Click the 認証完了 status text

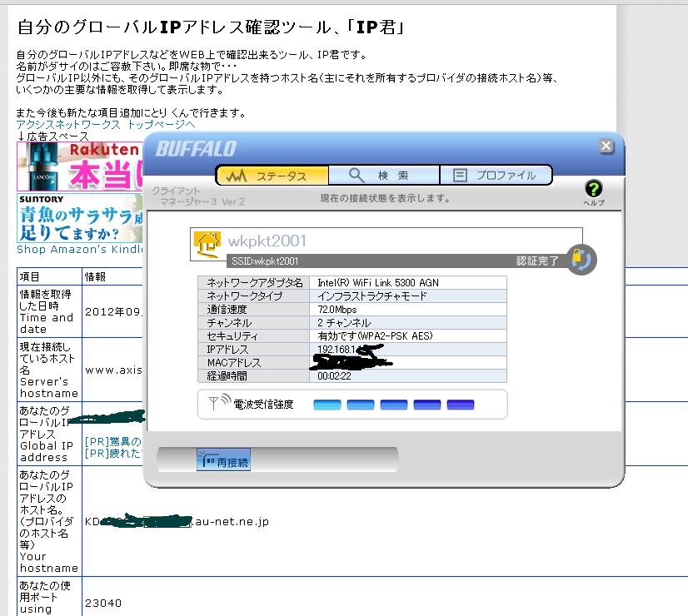(537, 261)
